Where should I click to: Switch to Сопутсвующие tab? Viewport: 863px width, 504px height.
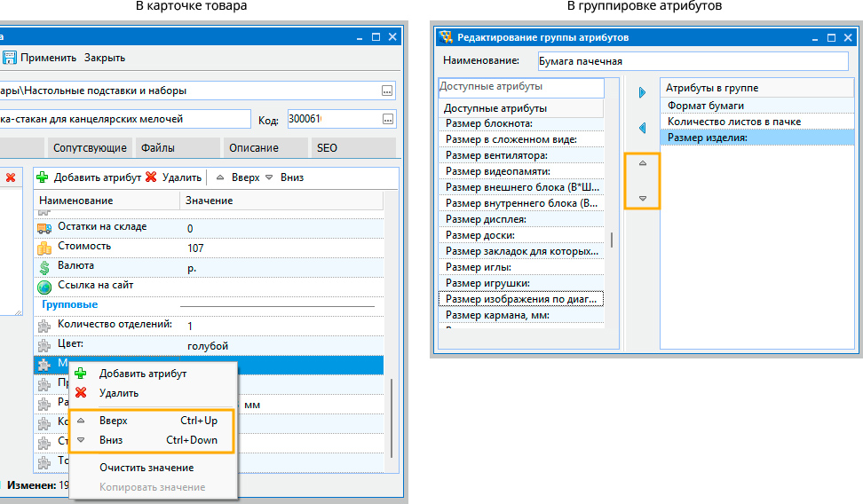tap(90, 147)
